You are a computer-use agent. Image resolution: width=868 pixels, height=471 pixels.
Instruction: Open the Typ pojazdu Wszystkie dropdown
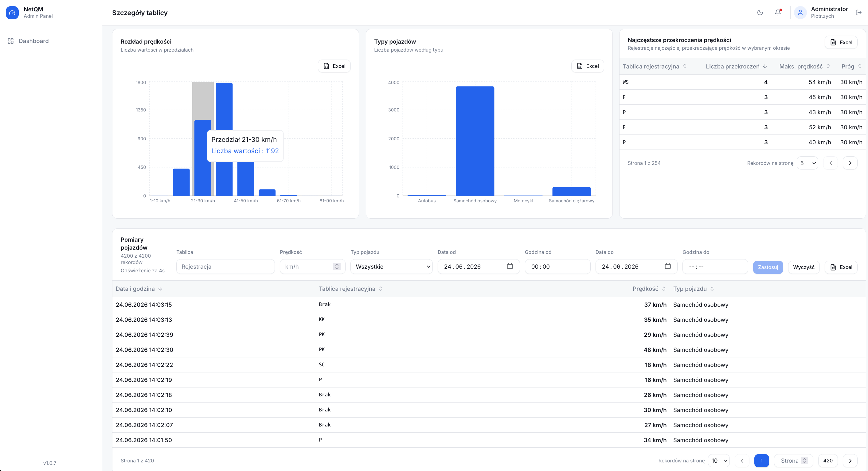point(392,267)
